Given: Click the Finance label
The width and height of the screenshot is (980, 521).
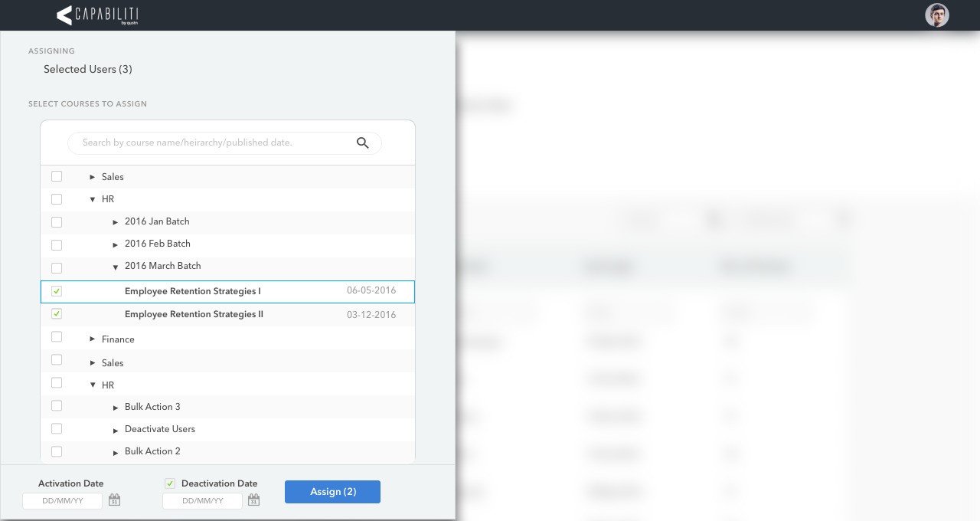Looking at the screenshot, I should 118,339.
